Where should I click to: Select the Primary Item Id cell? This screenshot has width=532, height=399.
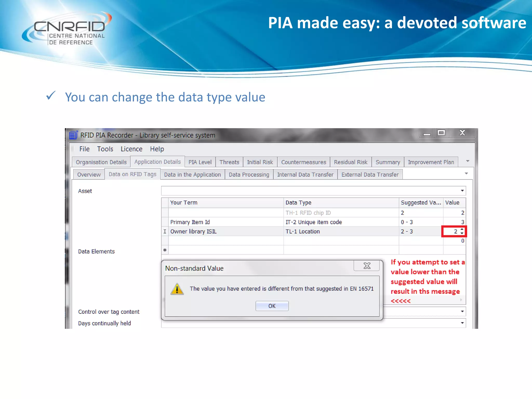(226, 222)
